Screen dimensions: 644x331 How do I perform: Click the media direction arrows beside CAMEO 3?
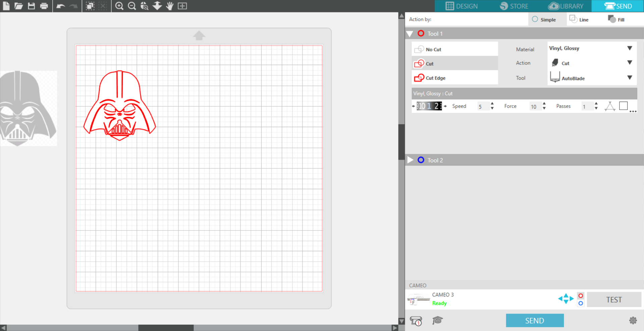point(566,298)
